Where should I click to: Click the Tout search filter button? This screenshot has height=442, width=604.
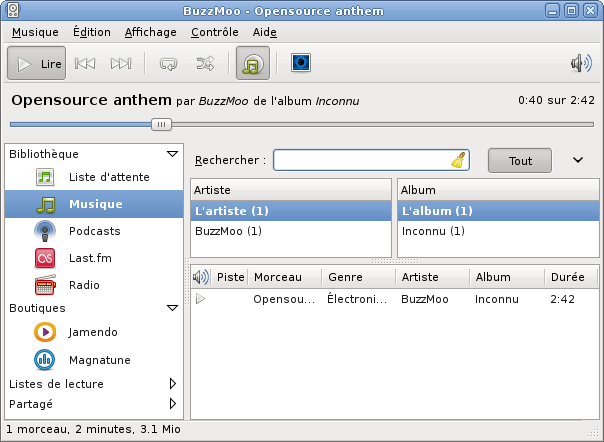(x=520, y=161)
